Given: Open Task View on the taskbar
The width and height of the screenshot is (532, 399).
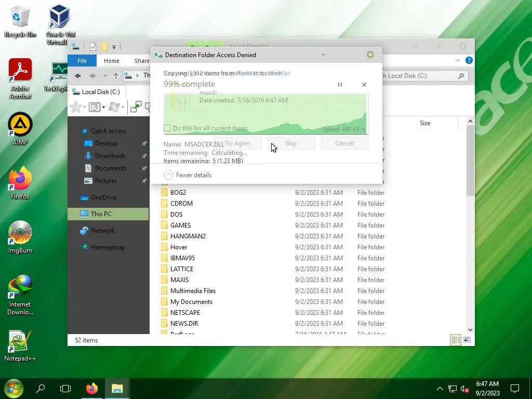Looking at the screenshot, I should (x=65, y=389).
